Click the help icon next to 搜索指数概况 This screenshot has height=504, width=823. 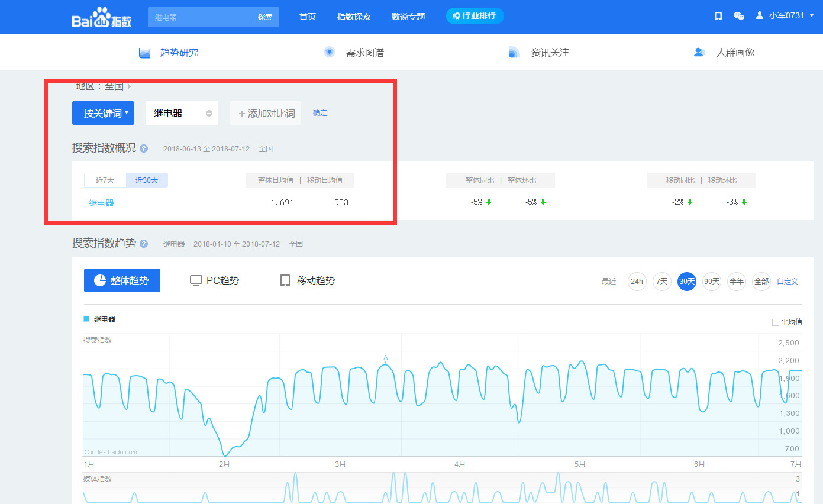coord(144,148)
